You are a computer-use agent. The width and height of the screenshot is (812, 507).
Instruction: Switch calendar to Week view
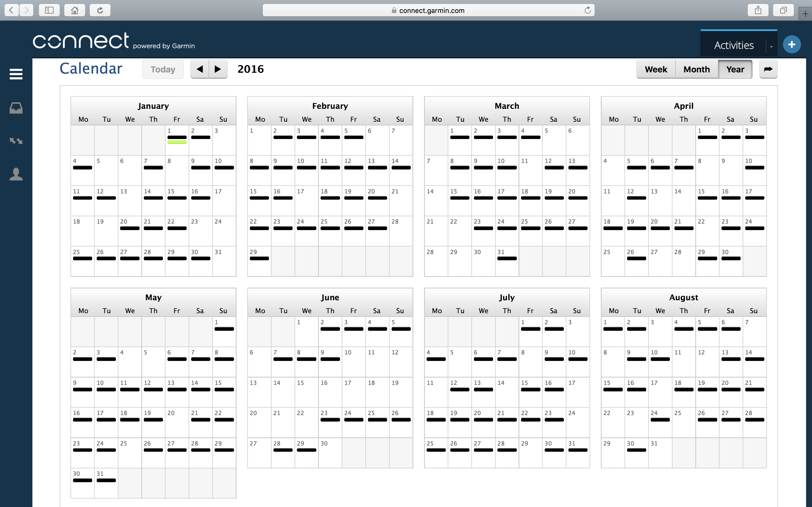pos(656,69)
